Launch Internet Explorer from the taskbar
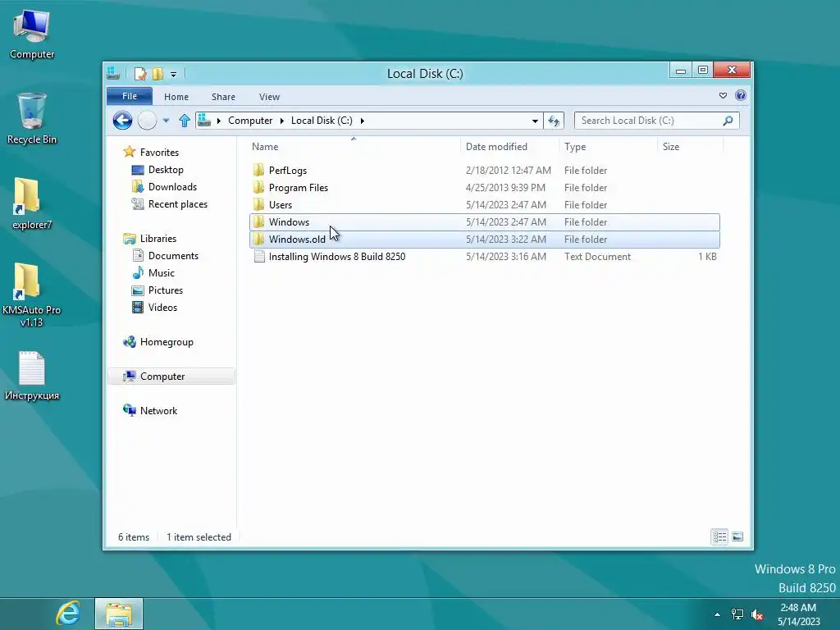 pos(68,614)
